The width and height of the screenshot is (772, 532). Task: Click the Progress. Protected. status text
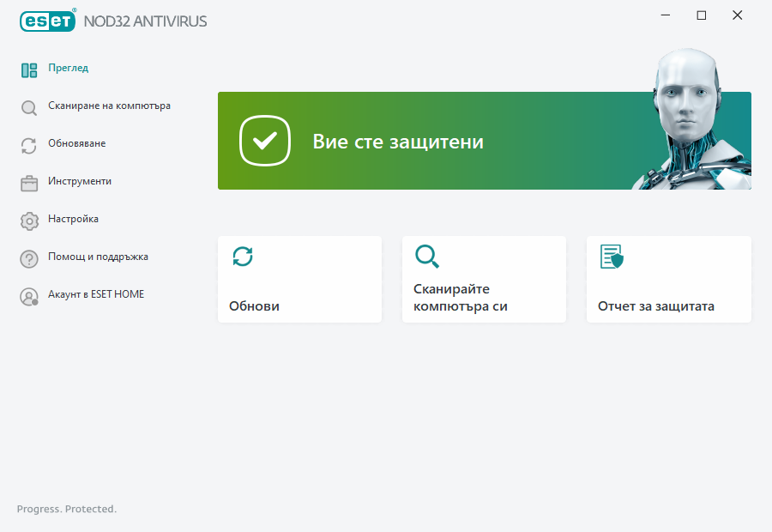click(66, 509)
